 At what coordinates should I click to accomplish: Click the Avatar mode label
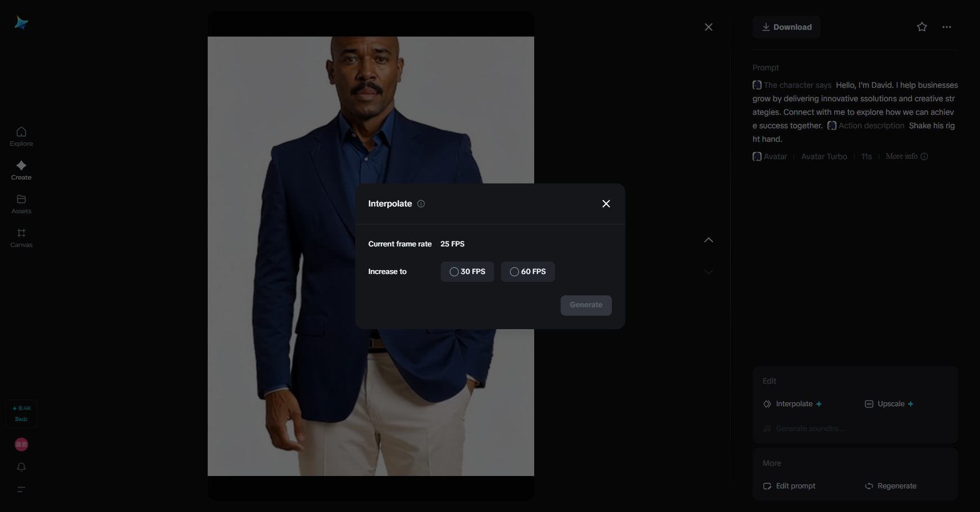coord(770,156)
